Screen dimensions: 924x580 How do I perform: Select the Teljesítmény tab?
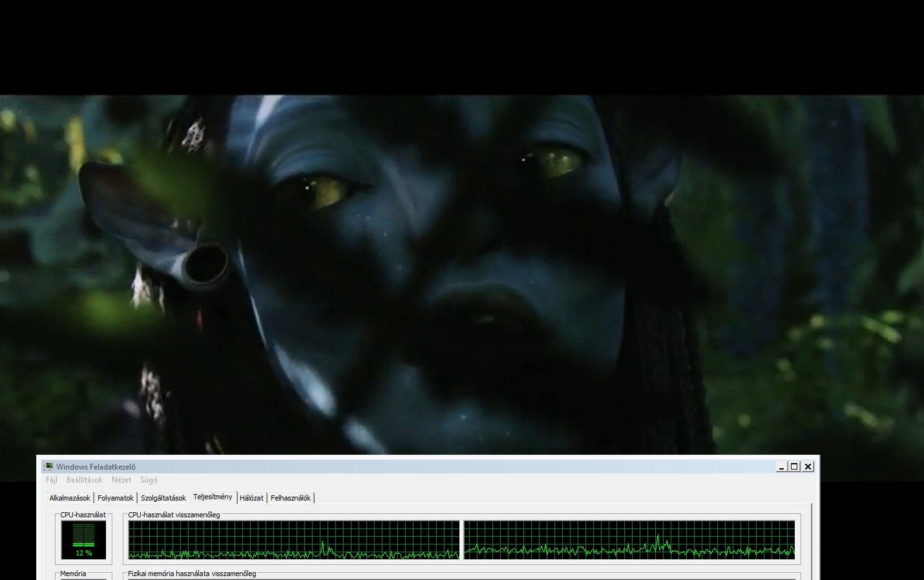pos(213,497)
